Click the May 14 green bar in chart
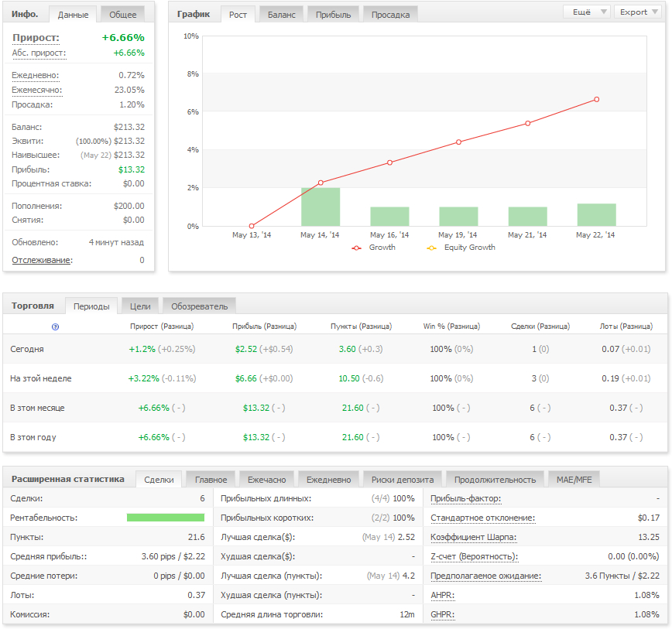Screen dimensions: 672x629 (x=321, y=207)
